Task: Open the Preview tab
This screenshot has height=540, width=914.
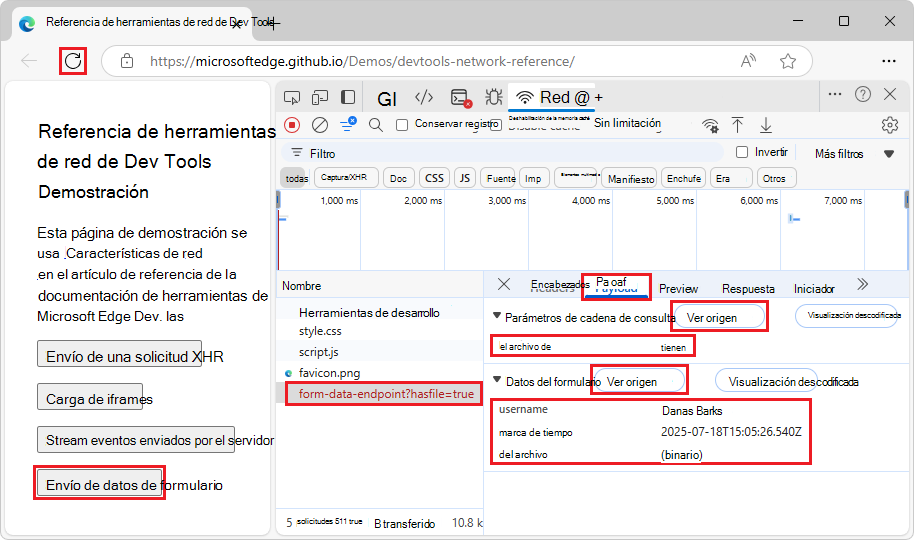Action: (x=679, y=289)
